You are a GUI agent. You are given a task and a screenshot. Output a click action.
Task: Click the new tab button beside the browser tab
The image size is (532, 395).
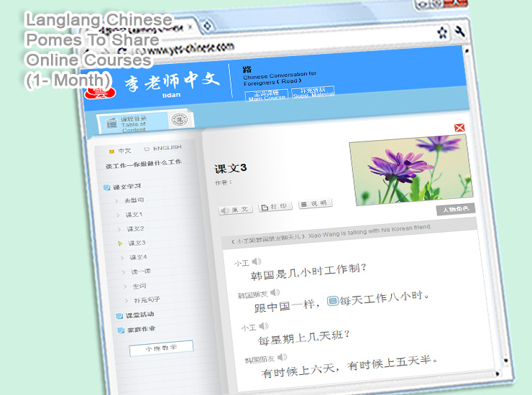[206, 26]
